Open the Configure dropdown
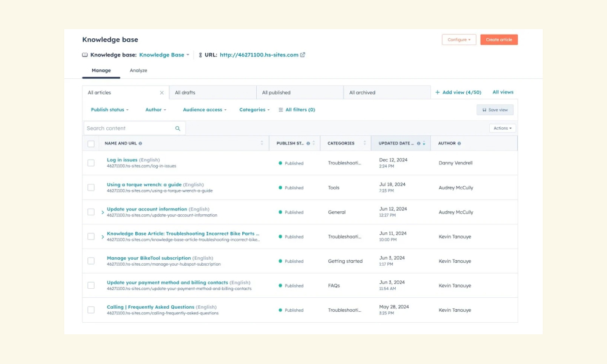The image size is (607, 364). coord(459,40)
